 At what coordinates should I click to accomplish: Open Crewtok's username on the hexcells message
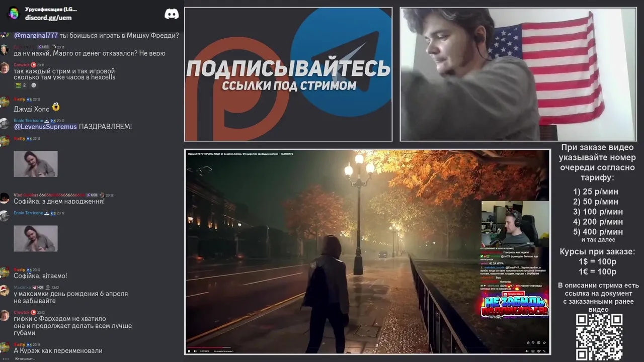pyautogui.click(x=22, y=65)
